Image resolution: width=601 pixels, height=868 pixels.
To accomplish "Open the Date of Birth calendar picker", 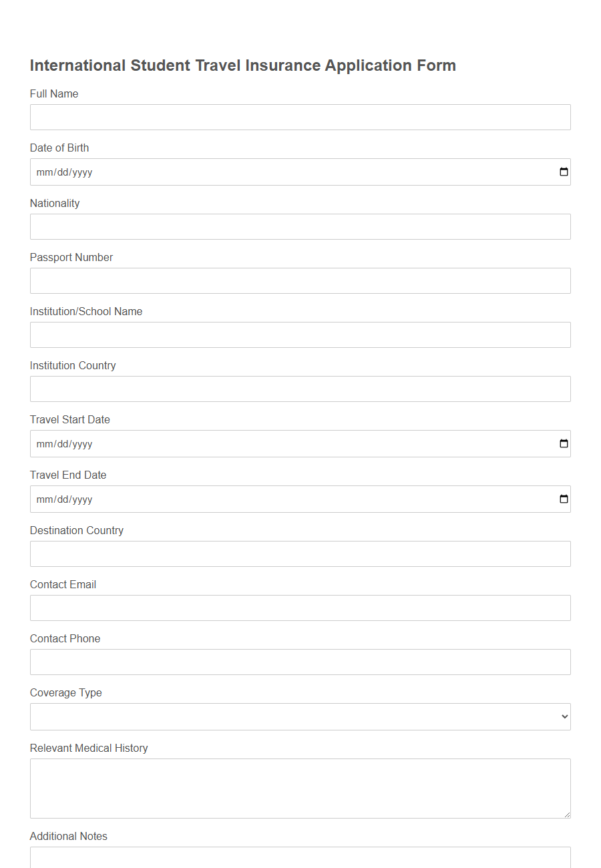I will coord(564,172).
